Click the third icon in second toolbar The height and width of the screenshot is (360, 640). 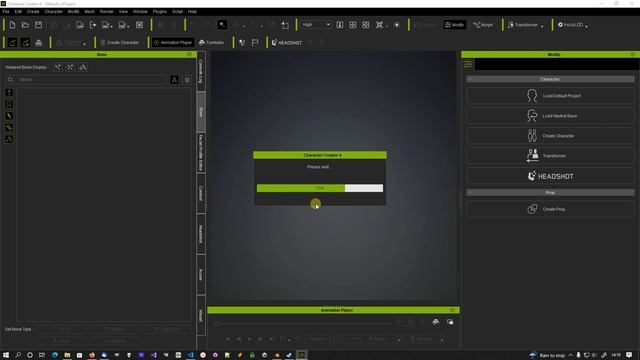pyautogui.click(x=38, y=42)
